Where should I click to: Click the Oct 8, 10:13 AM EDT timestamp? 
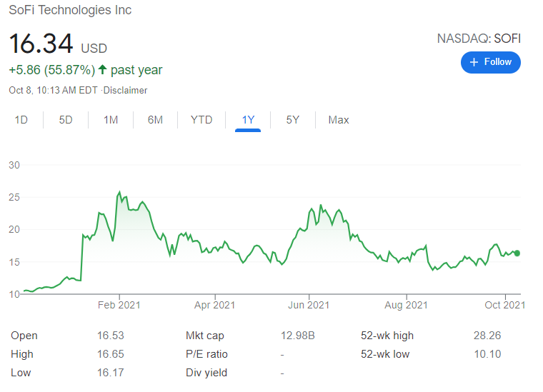pos(53,91)
